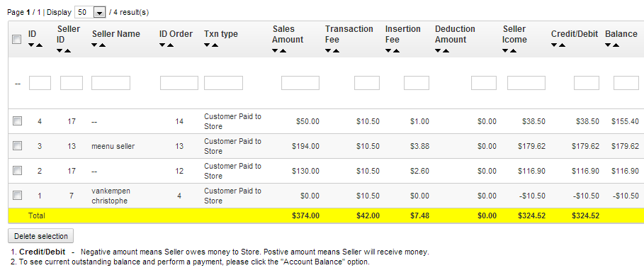Tick checkbox for transaction ID 4

click(x=17, y=121)
